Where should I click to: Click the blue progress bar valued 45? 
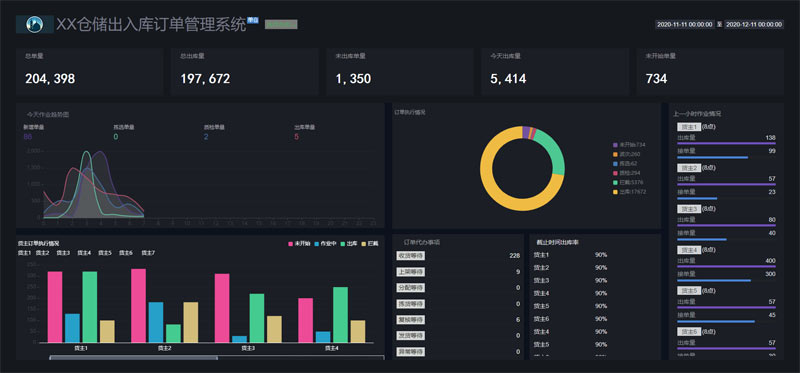click(716, 321)
